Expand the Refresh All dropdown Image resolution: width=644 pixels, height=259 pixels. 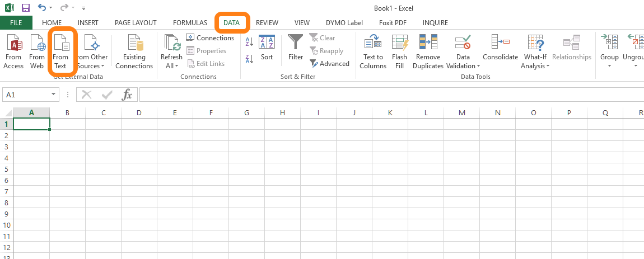[171, 66]
